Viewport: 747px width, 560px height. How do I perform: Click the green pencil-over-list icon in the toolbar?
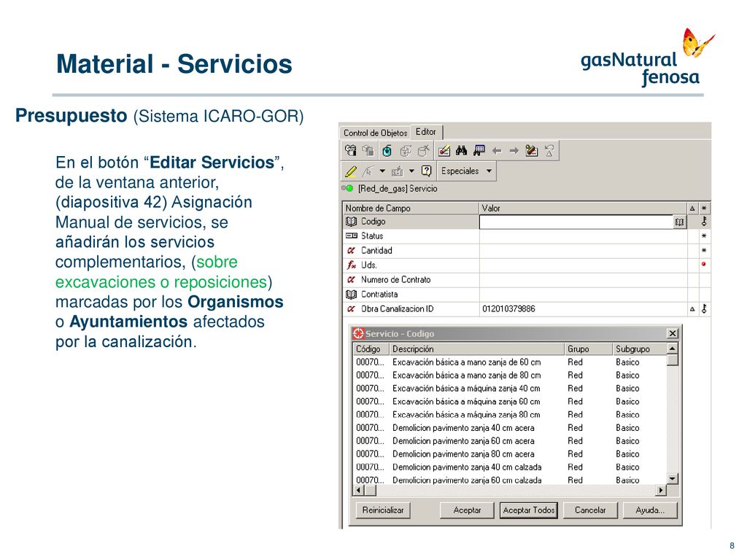coord(531,151)
